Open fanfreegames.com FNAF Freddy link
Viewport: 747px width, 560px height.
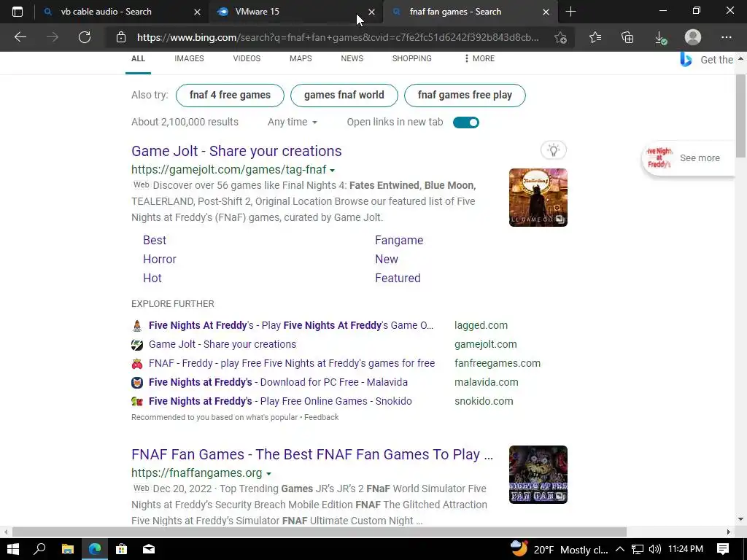pos(292,363)
